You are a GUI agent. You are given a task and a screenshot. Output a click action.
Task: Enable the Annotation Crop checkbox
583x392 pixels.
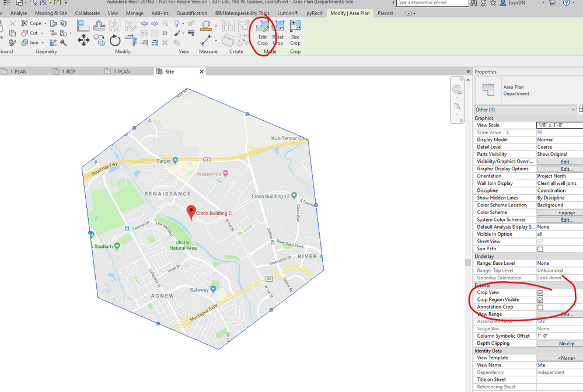pos(540,307)
